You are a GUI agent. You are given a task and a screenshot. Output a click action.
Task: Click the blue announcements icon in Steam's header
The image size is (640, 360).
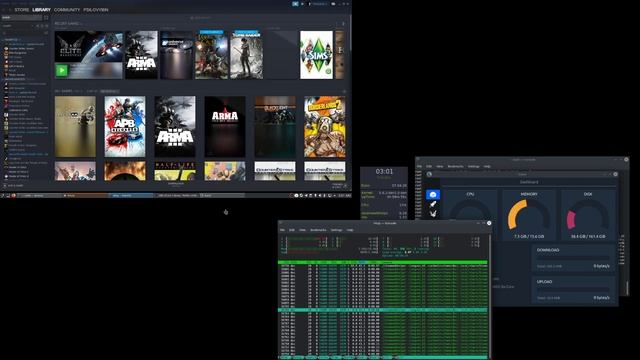pos(295,4)
